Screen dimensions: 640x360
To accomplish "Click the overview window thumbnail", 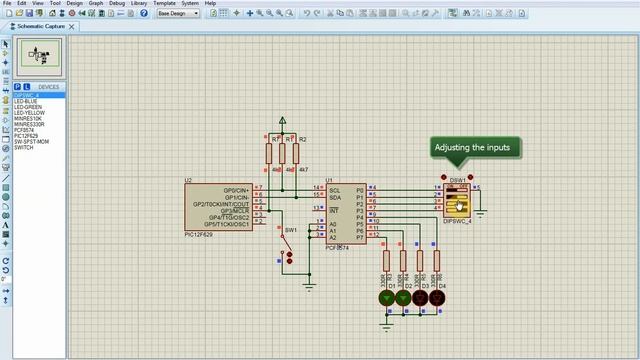I will tap(40, 57).
